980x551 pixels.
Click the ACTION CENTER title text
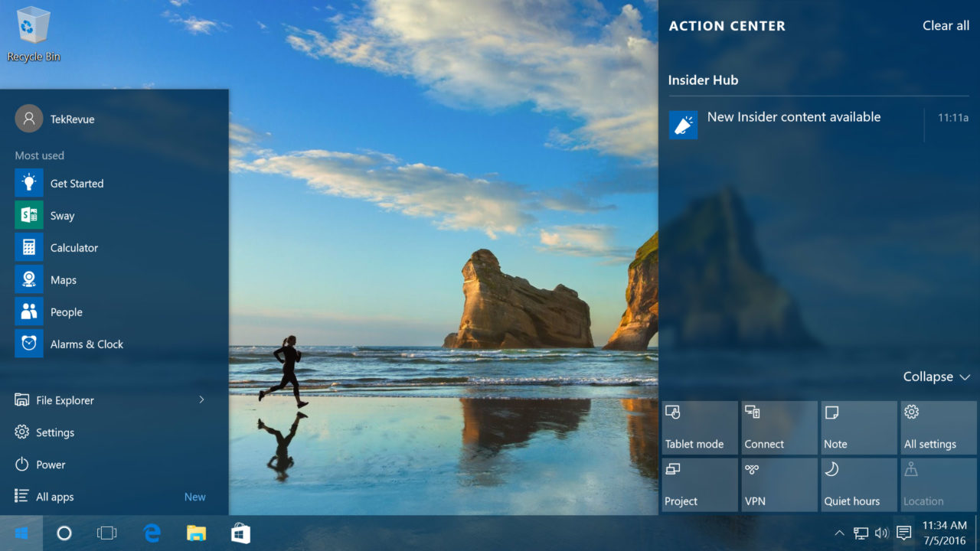tap(727, 26)
